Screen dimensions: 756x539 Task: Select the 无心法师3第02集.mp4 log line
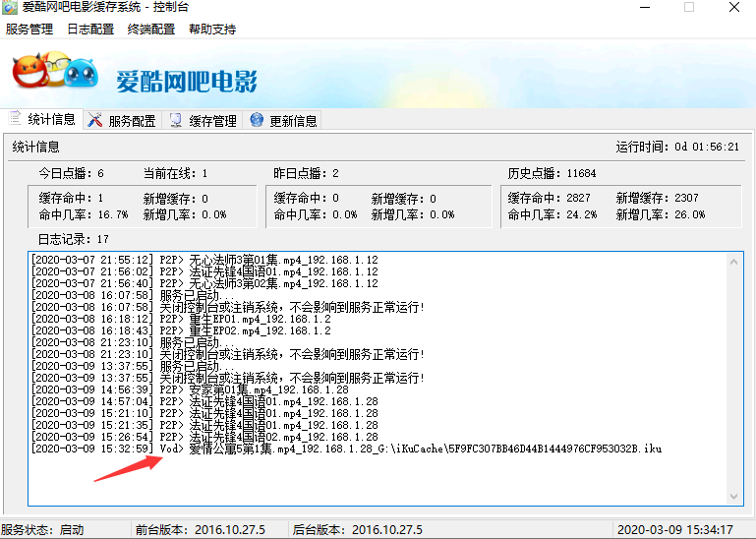(204, 283)
